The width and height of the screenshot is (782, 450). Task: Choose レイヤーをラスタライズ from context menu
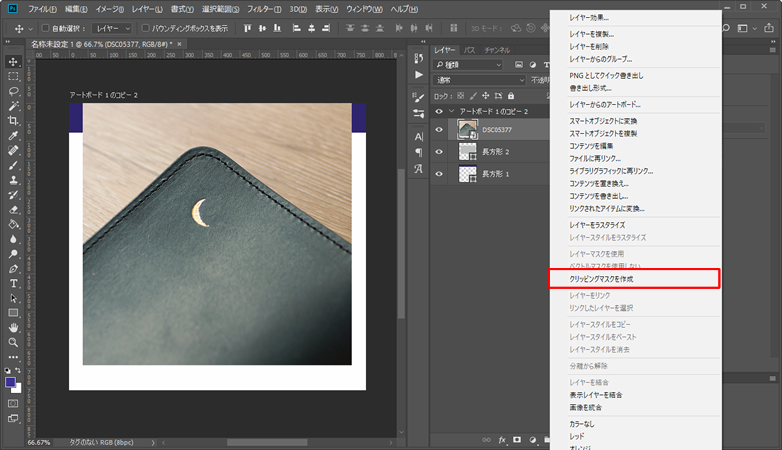(x=597, y=225)
